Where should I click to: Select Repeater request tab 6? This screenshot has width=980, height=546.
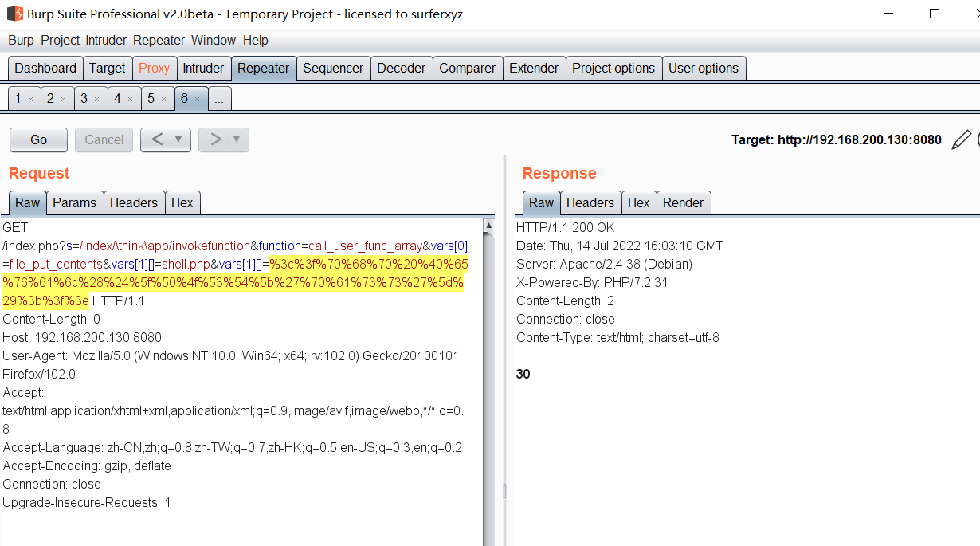pos(185,99)
